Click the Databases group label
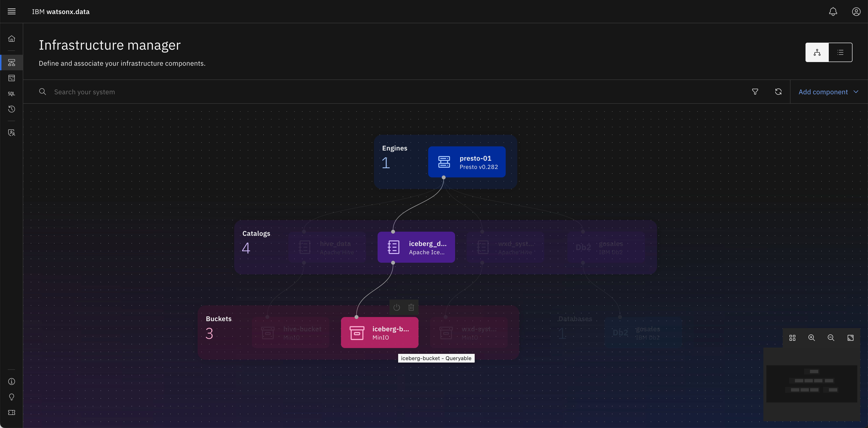The width and height of the screenshot is (868, 428). pyautogui.click(x=575, y=319)
